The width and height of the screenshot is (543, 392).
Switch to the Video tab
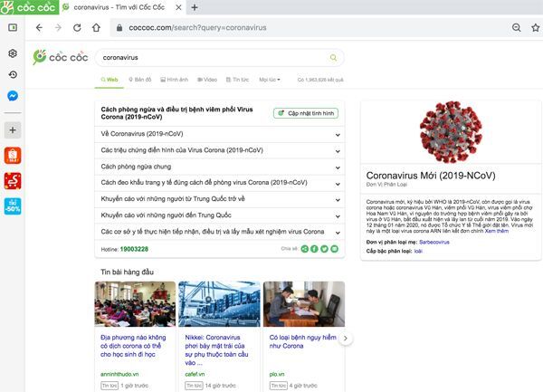pyautogui.click(x=207, y=80)
